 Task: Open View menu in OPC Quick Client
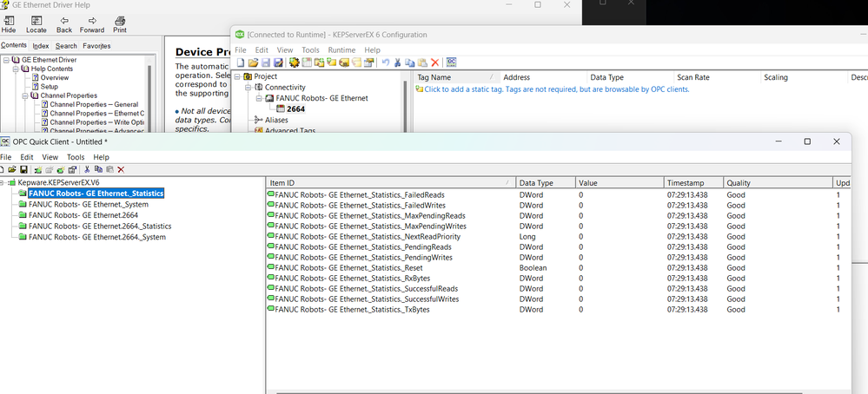(50, 157)
